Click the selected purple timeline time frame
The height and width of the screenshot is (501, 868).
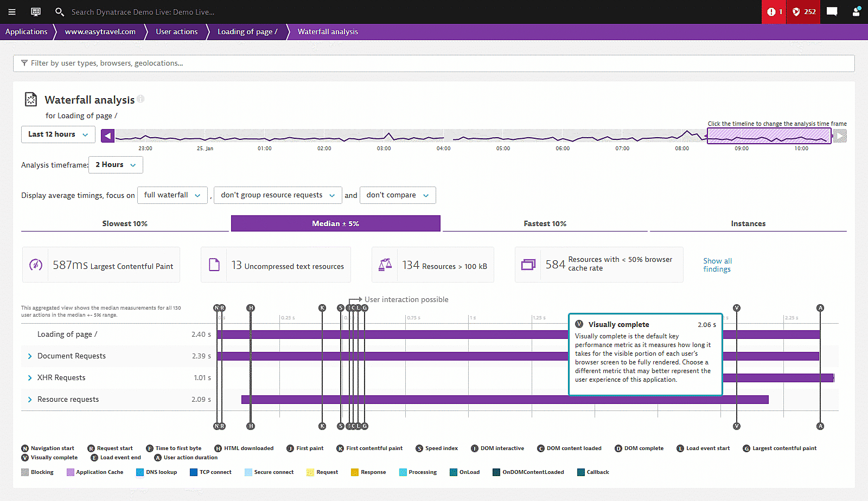click(769, 136)
